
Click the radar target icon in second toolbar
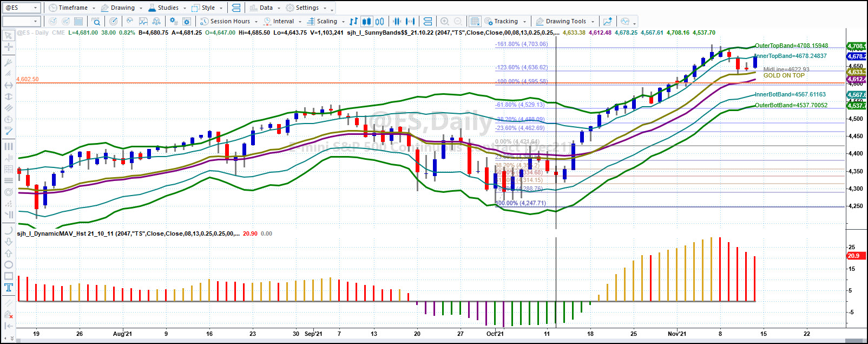pos(113,22)
